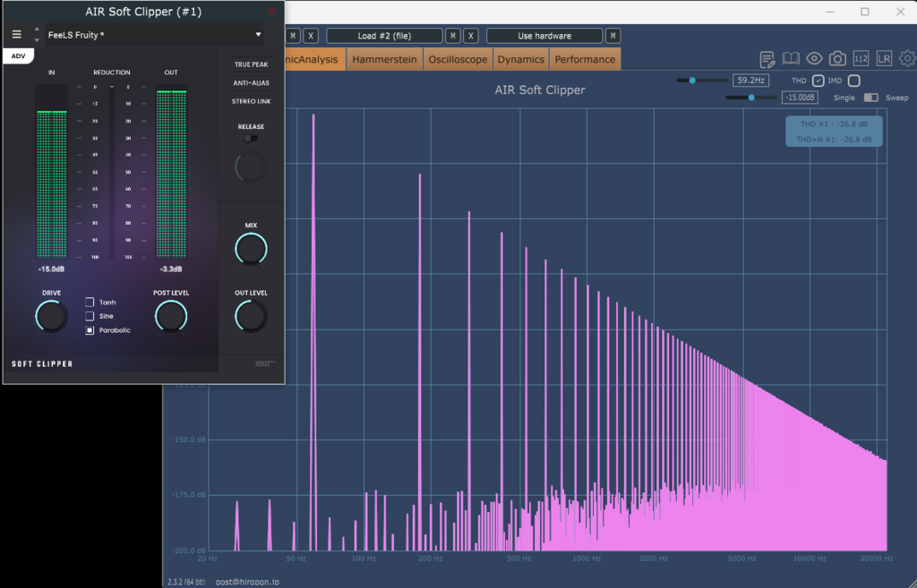Select the partially hidden HarmonicAnalysis tab
The image size is (917, 588).
[x=314, y=59]
